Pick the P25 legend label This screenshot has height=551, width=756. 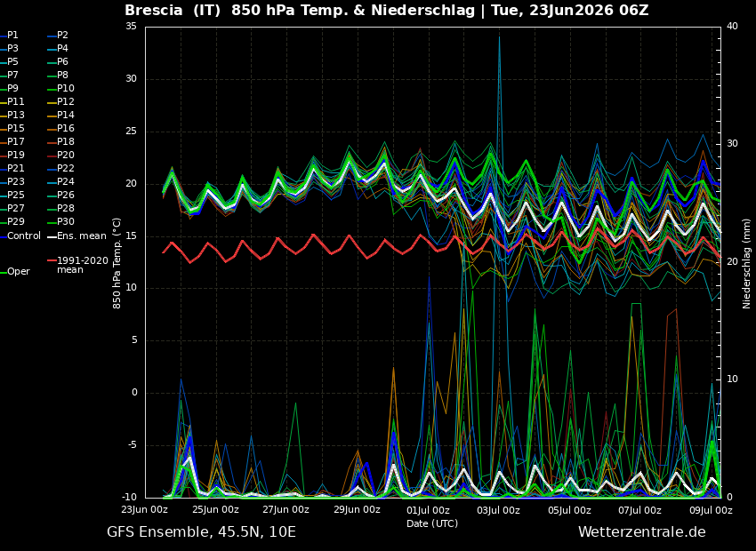point(15,195)
